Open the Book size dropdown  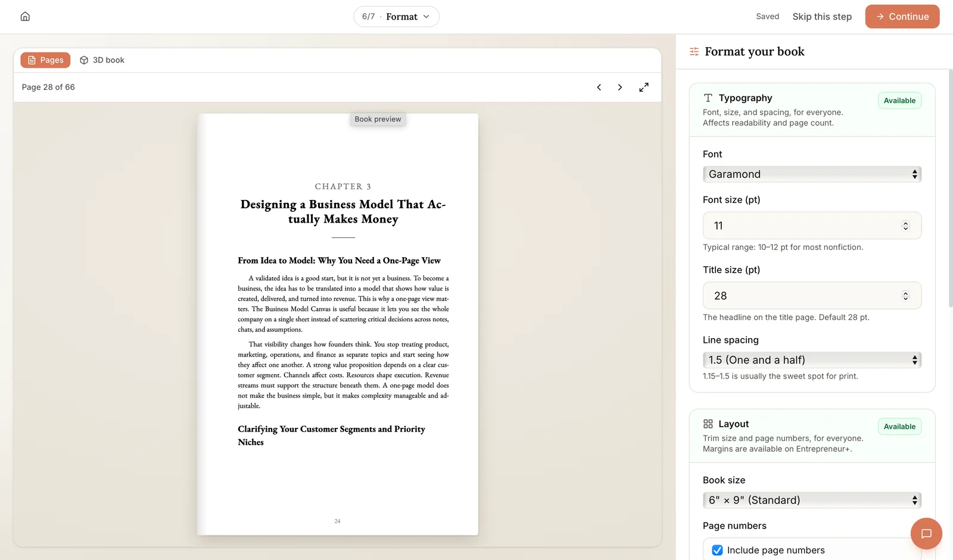[x=812, y=500]
